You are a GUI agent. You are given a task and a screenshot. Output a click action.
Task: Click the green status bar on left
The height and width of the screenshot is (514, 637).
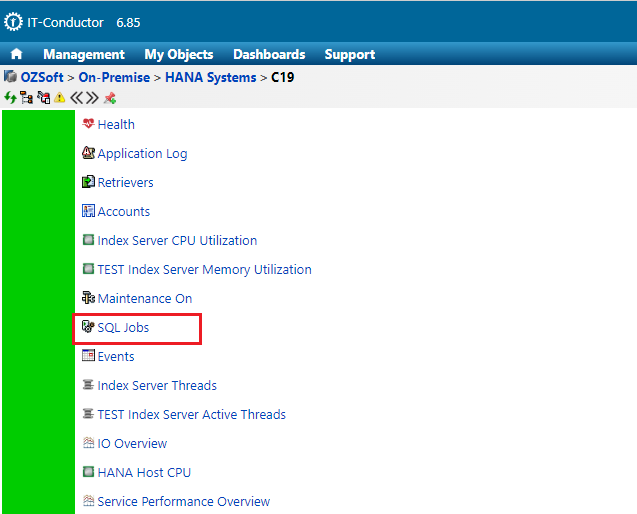38,310
